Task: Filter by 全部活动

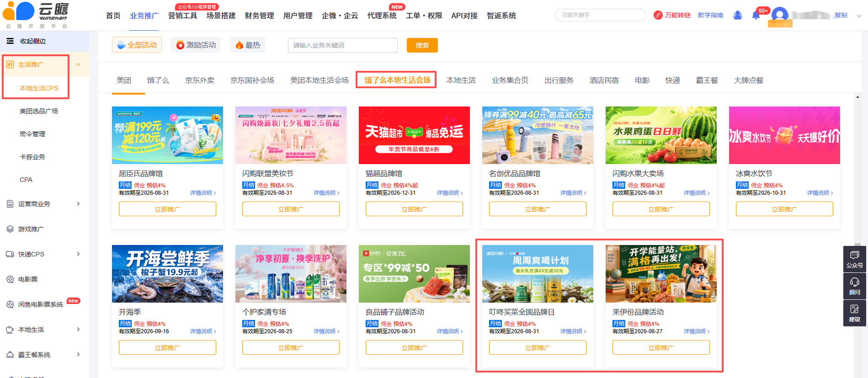Action: pyautogui.click(x=137, y=45)
